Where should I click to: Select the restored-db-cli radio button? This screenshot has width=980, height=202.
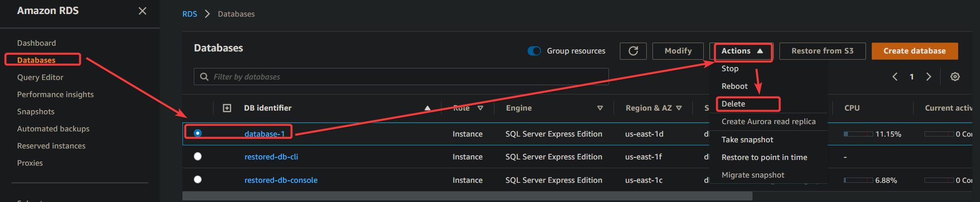[197, 156]
